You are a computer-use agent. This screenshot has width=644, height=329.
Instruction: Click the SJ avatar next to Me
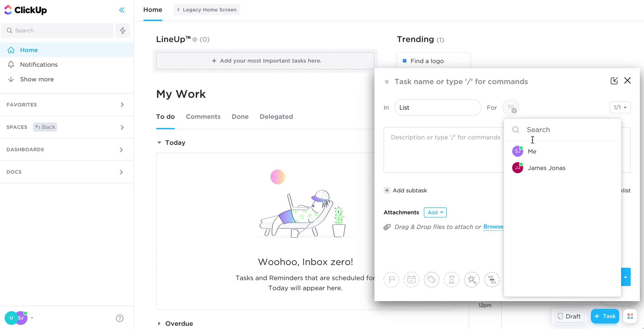click(x=518, y=151)
